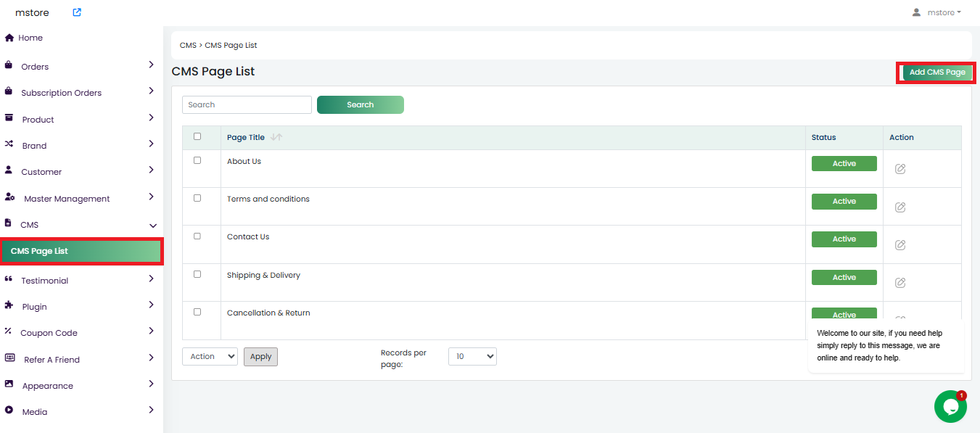
Task: Click the Add CMS Page button
Action: pos(936,73)
